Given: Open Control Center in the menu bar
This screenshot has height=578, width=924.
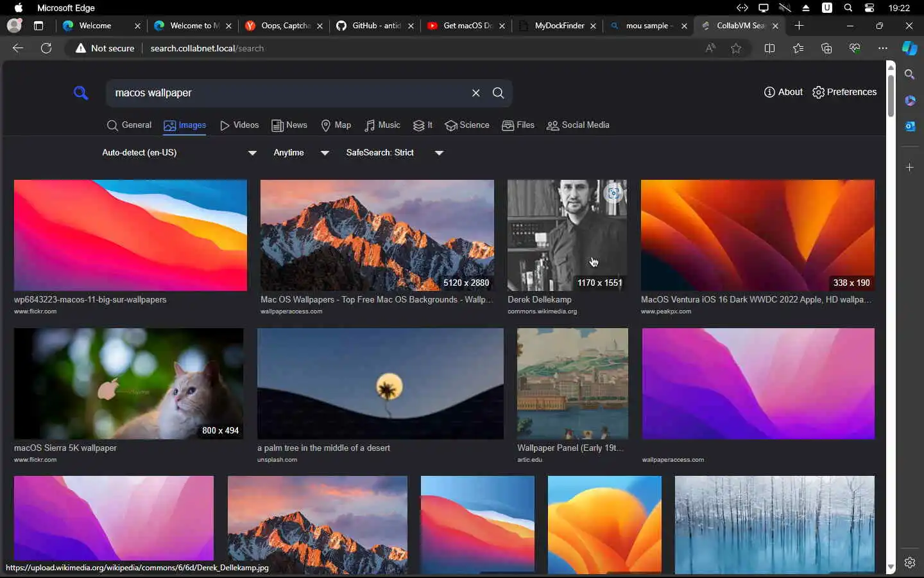Looking at the screenshot, I should [869, 8].
